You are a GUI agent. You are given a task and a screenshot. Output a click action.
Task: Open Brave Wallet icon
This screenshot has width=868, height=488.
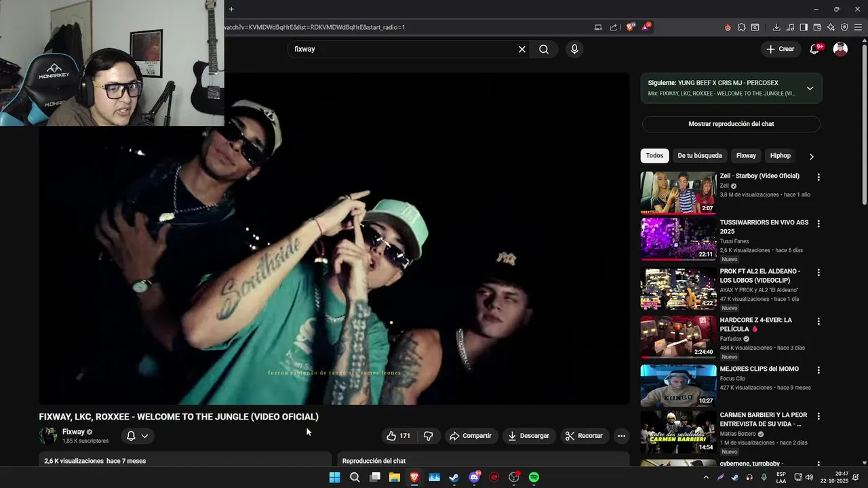point(817,27)
